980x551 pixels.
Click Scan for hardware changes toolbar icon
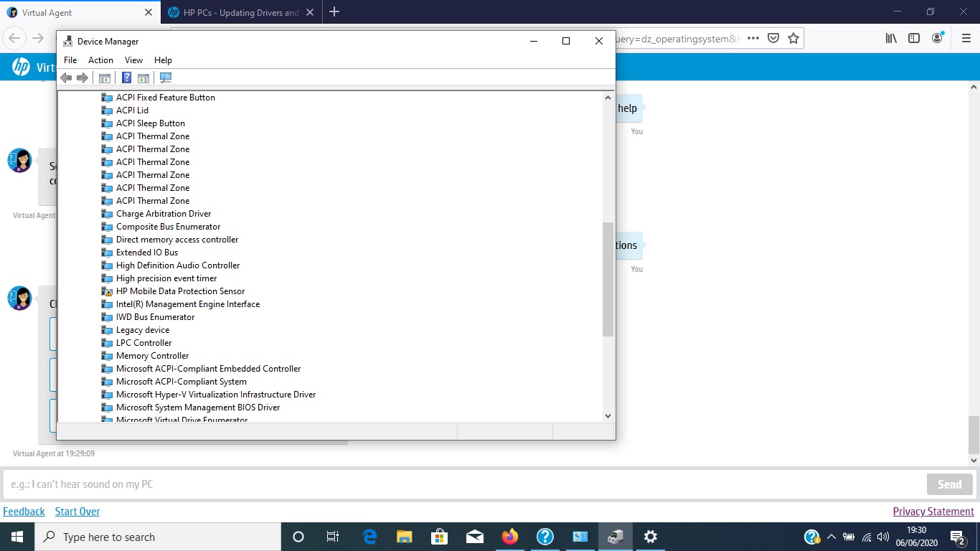click(166, 78)
